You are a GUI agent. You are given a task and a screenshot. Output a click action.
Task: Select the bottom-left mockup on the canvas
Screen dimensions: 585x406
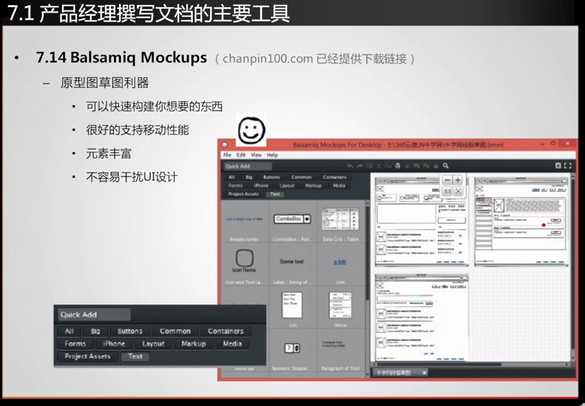pos(422,318)
